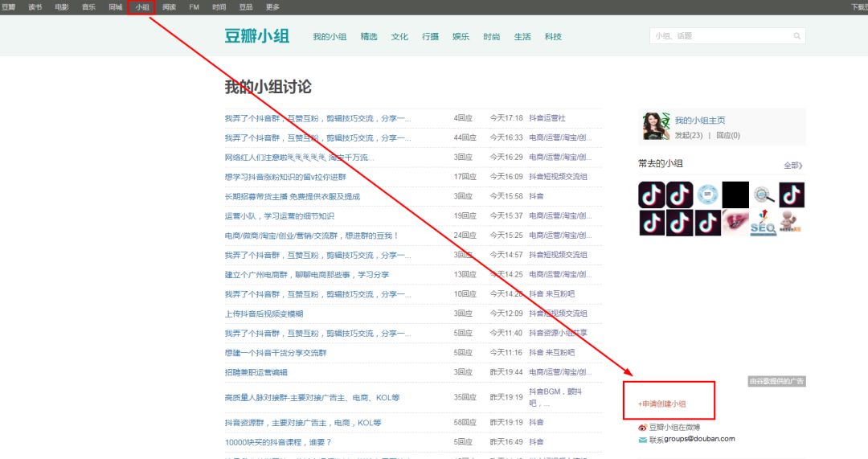Open 电影 in the top navigation bar

62,7
